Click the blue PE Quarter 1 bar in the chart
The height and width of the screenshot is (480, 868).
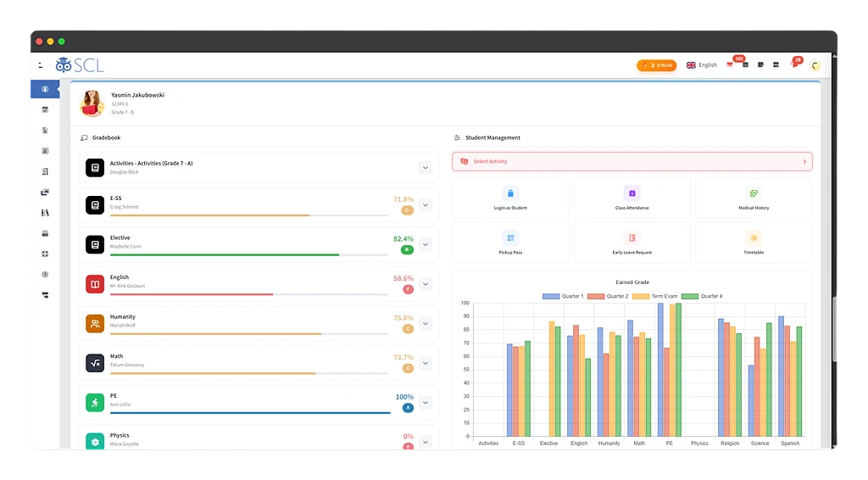660,370
